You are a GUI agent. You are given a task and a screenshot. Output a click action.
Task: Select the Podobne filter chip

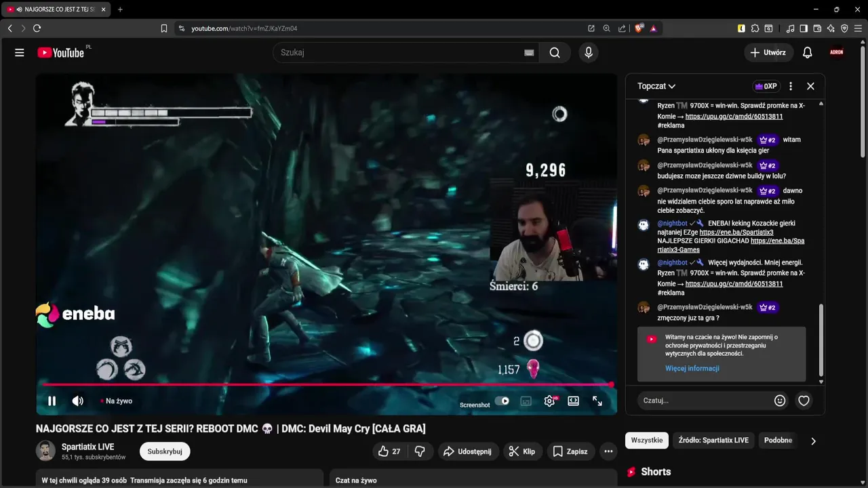point(778,440)
